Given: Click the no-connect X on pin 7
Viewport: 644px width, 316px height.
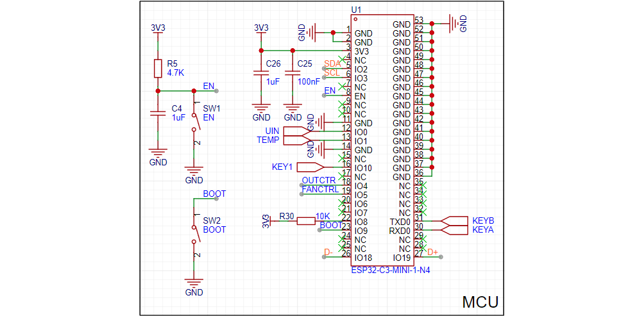Looking at the screenshot, I should (x=341, y=87).
